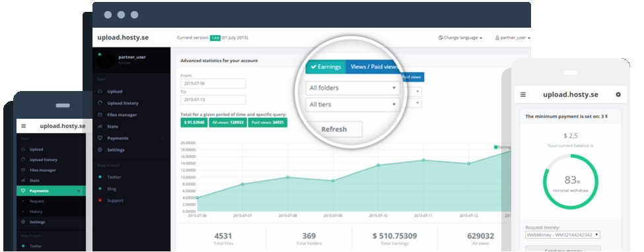This screenshot has width=644, height=252.
Task: Click the From date field 2015-07-06
Action: click(x=213, y=83)
